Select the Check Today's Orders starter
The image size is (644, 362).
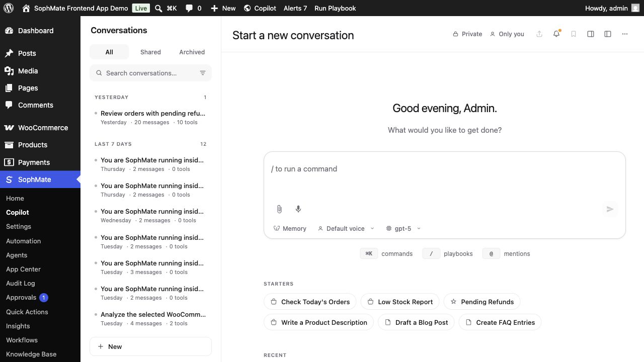tap(310, 302)
